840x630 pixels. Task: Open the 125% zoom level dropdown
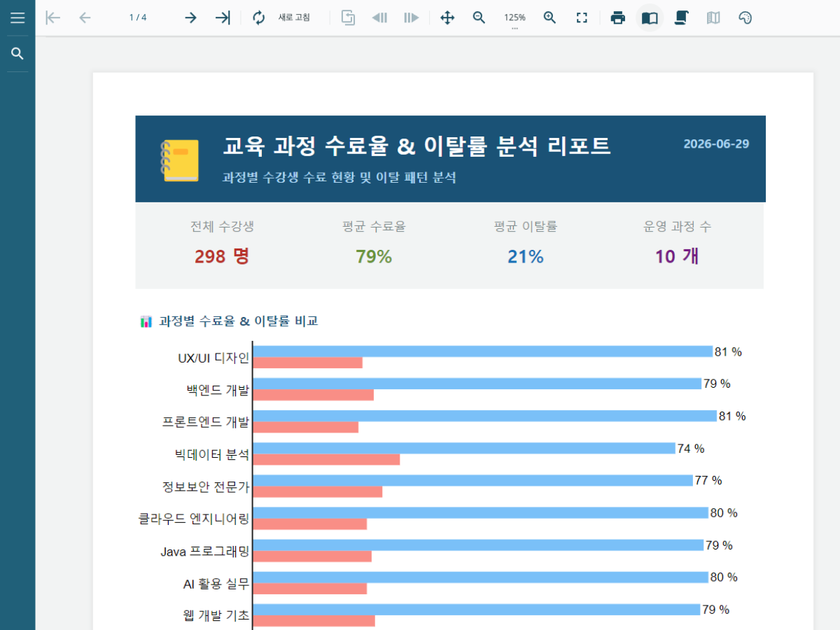[514, 19]
